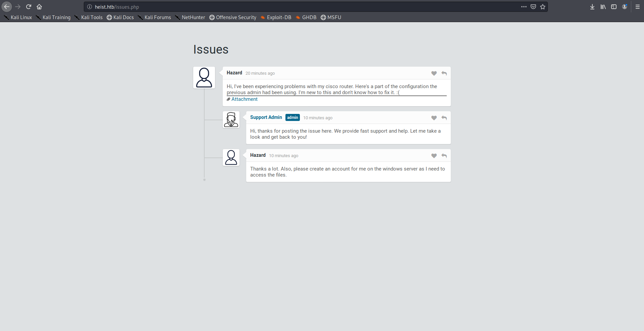Bookmark this page with the star icon
Image resolution: width=644 pixels, height=331 pixels.
point(543,7)
